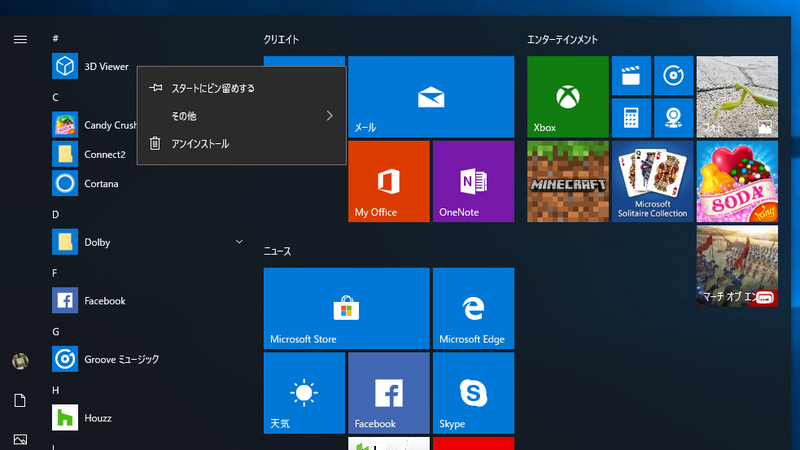
Task: Open the Candy Crush Soda tile
Action: coord(737,182)
